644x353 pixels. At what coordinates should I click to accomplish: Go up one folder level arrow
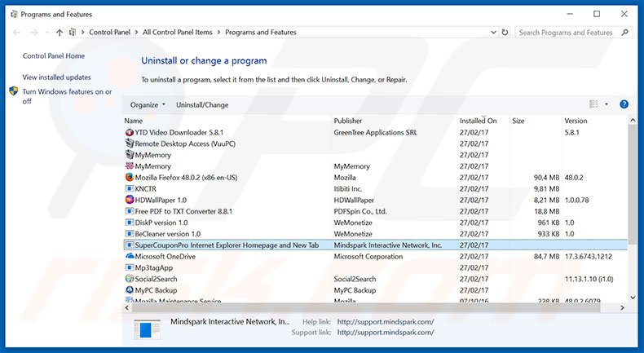[x=60, y=33]
